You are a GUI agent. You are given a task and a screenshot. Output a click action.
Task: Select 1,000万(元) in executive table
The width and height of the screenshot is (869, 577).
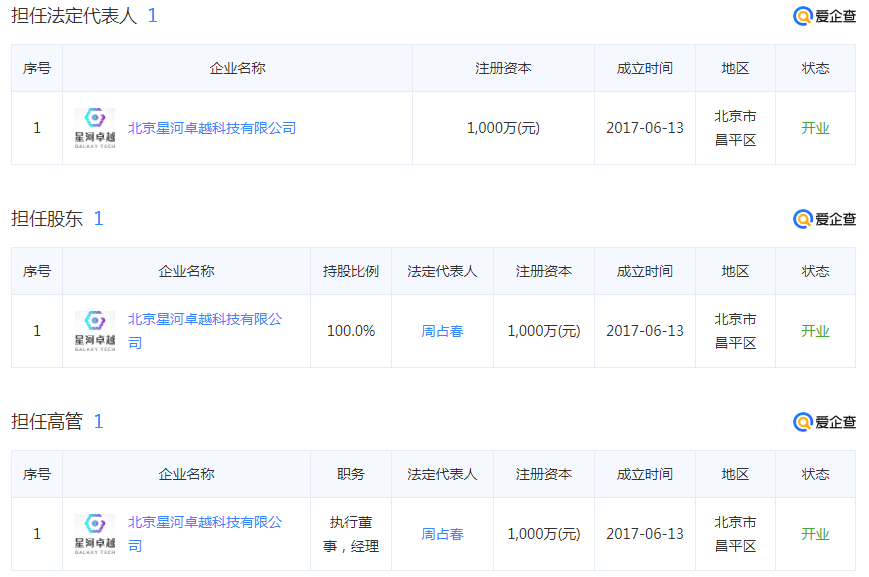(544, 534)
